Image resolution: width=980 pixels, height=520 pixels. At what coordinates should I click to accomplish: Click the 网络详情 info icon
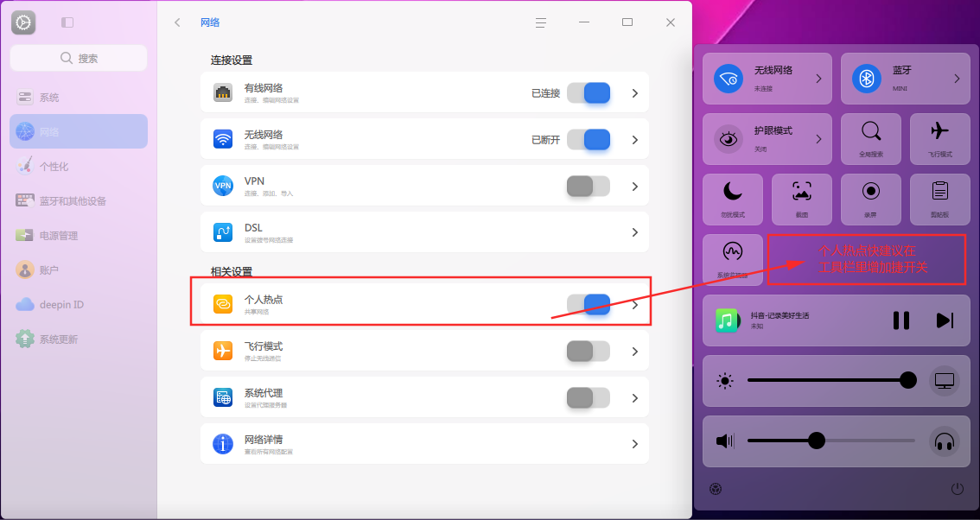click(x=223, y=444)
